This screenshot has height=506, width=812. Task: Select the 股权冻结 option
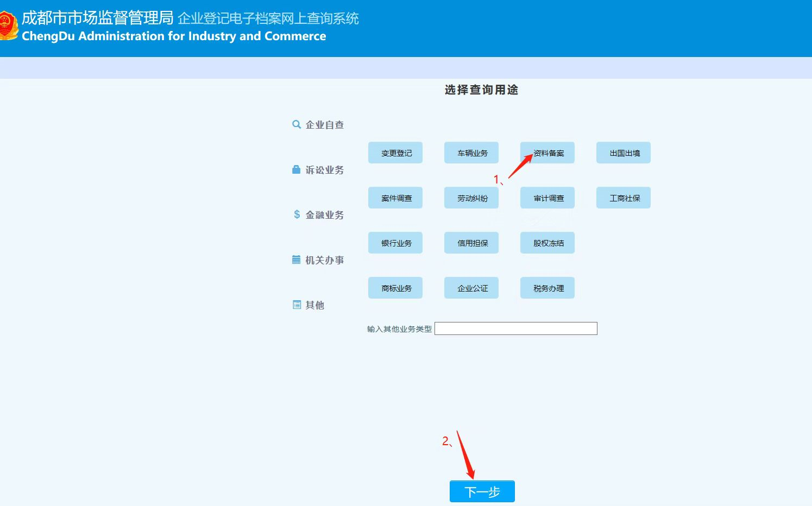tap(547, 243)
